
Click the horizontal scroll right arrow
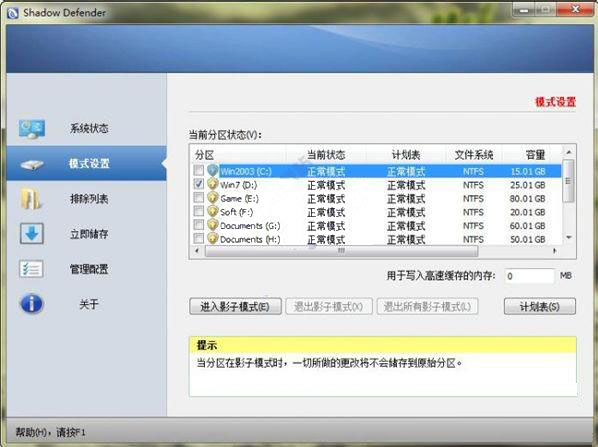(555, 251)
